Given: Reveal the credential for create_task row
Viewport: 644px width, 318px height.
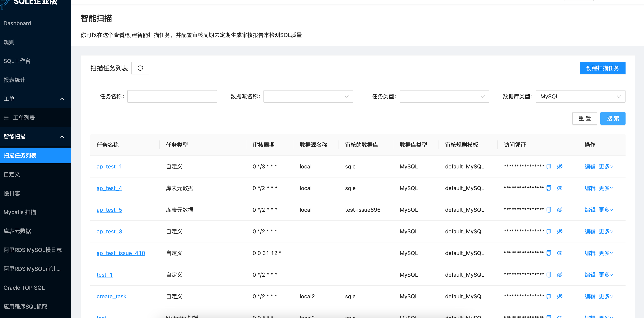Looking at the screenshot, I should (560, 296).
